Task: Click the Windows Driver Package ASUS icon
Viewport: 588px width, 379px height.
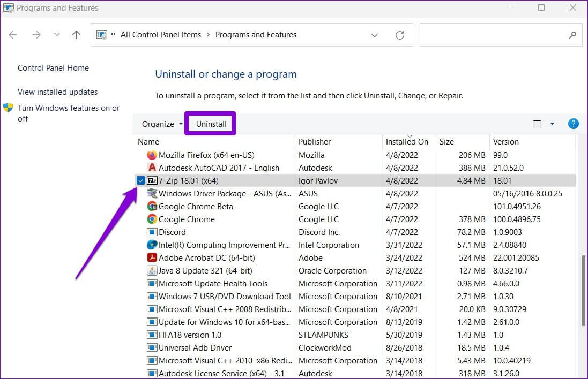Action: coord(152,194)
